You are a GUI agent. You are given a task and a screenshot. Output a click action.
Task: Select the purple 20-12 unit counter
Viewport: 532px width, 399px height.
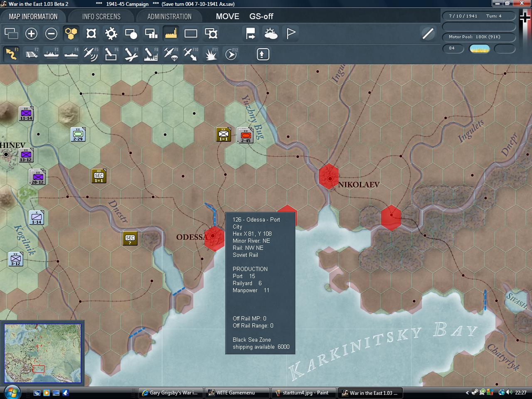coord(37,177)
